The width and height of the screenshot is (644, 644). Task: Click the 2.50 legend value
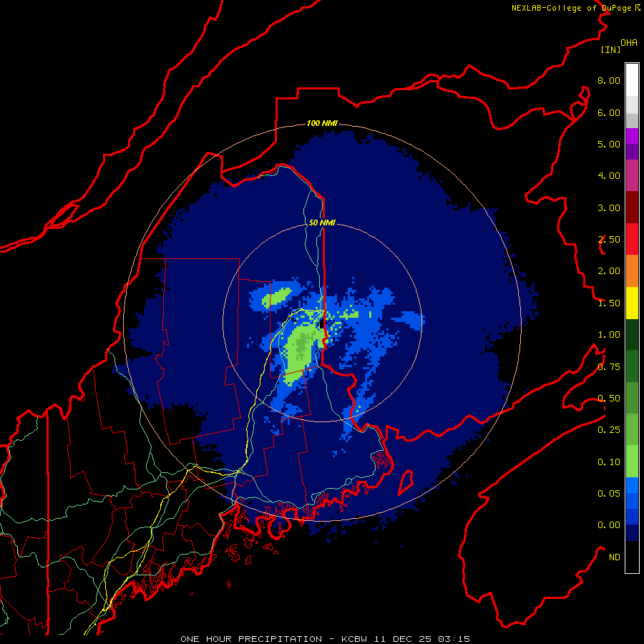pyautogui.click(x=609, y=240)
